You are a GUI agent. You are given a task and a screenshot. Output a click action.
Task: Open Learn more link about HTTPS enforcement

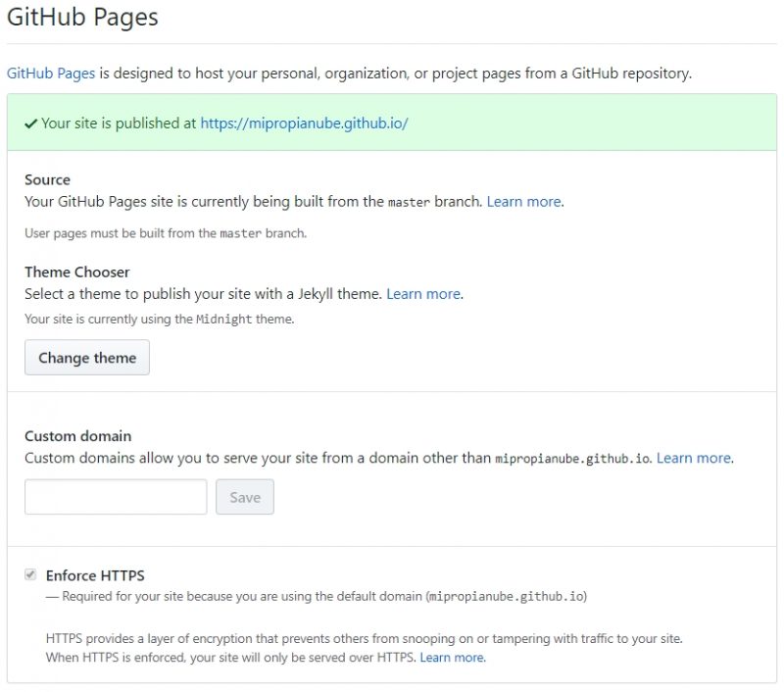[x=452, y=658]
